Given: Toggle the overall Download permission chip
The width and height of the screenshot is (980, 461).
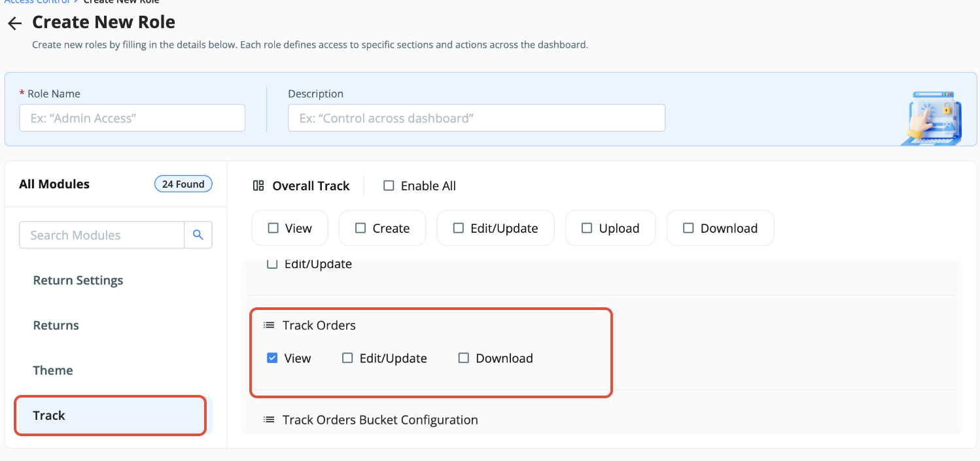Looking at the screenshot, I should coord(720,228).
